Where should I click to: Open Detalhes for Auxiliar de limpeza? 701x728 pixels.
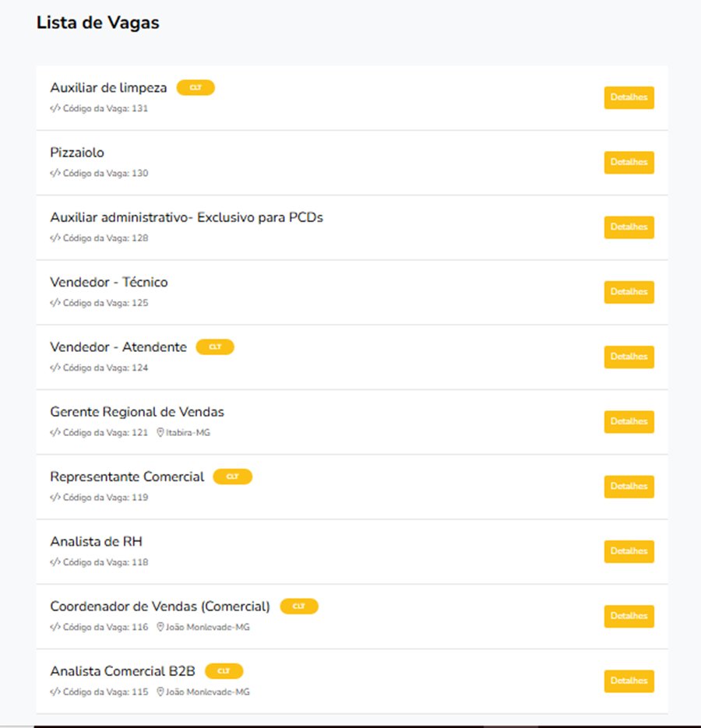click(x=629, y=98)
